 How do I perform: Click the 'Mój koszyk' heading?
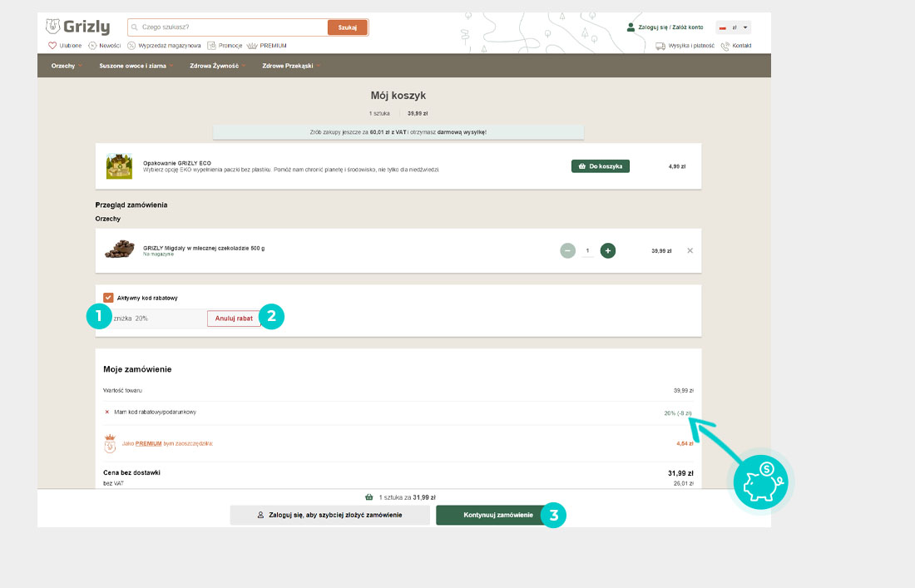398,96
